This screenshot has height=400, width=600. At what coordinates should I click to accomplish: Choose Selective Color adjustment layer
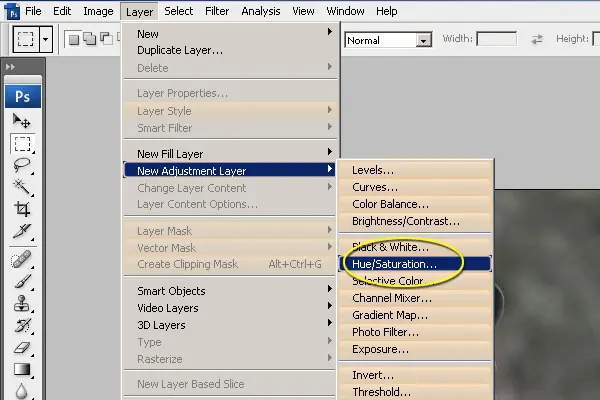point(415,281)
